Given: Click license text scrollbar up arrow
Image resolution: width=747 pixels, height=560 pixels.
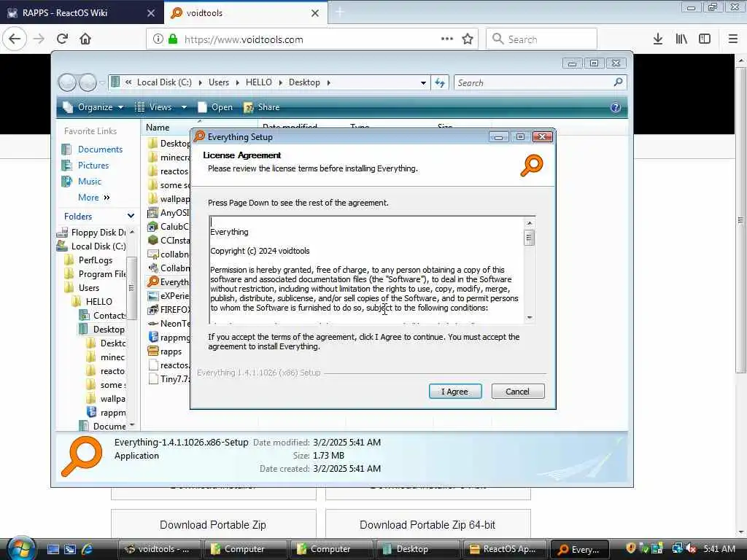Looking at the screenshot, I should click(x=529, y=223).
